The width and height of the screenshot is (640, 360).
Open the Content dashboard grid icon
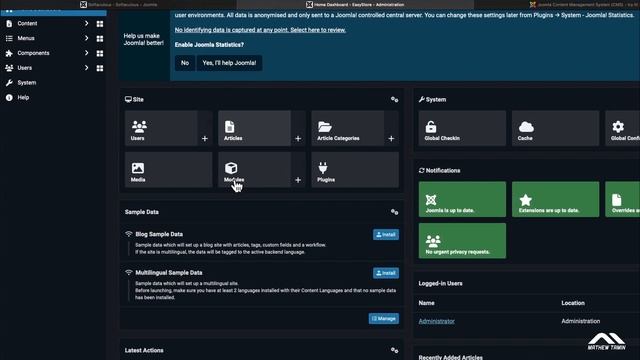[x=100, y=24]
